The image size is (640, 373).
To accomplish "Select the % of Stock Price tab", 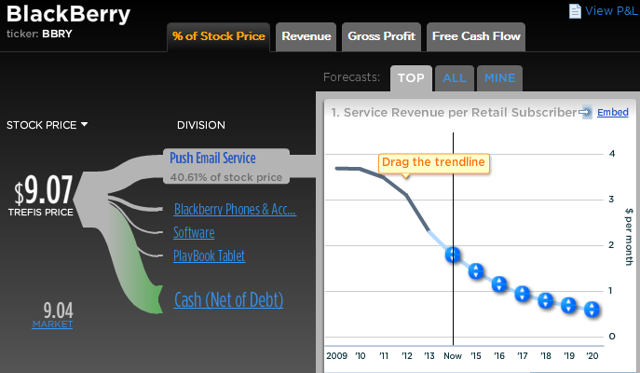I will pyautogui.click(x=219, y=37).
